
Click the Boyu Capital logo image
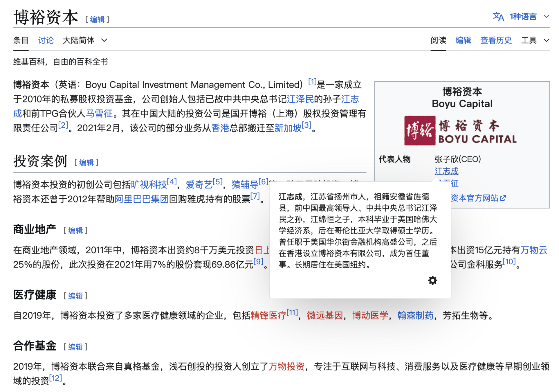click(460, 130)
